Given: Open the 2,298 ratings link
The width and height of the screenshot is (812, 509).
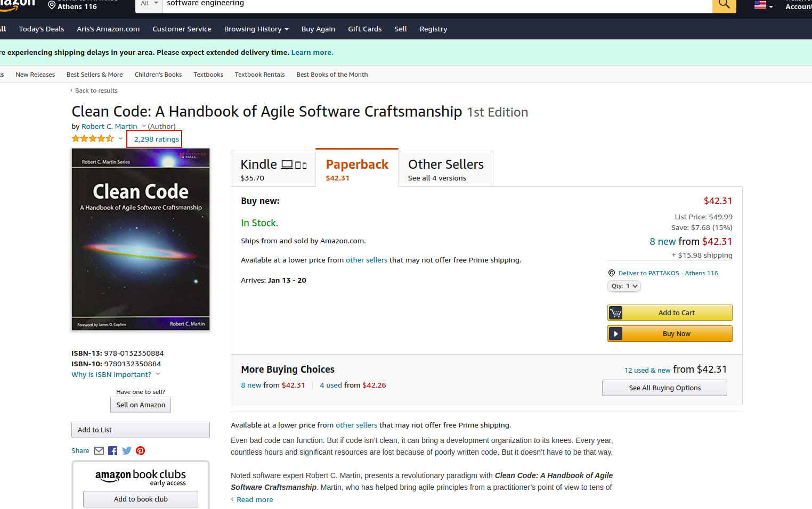Looking at the screenshot, I should coord(156,139).
